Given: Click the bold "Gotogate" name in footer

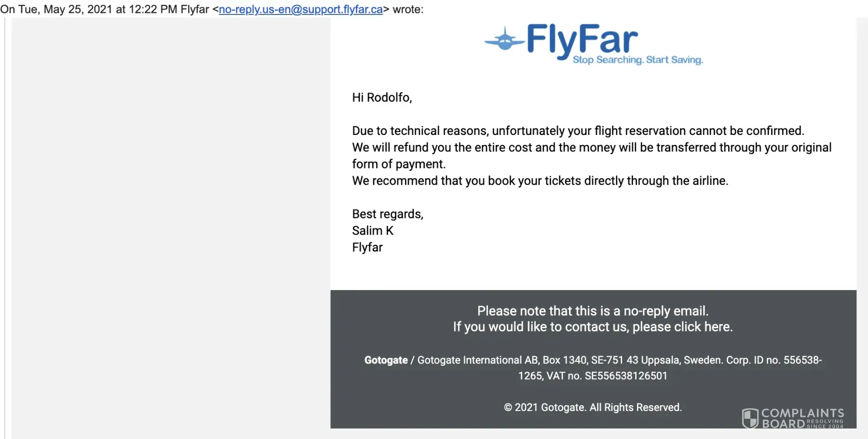Looking at the screenshot, I should coord(386,360).
